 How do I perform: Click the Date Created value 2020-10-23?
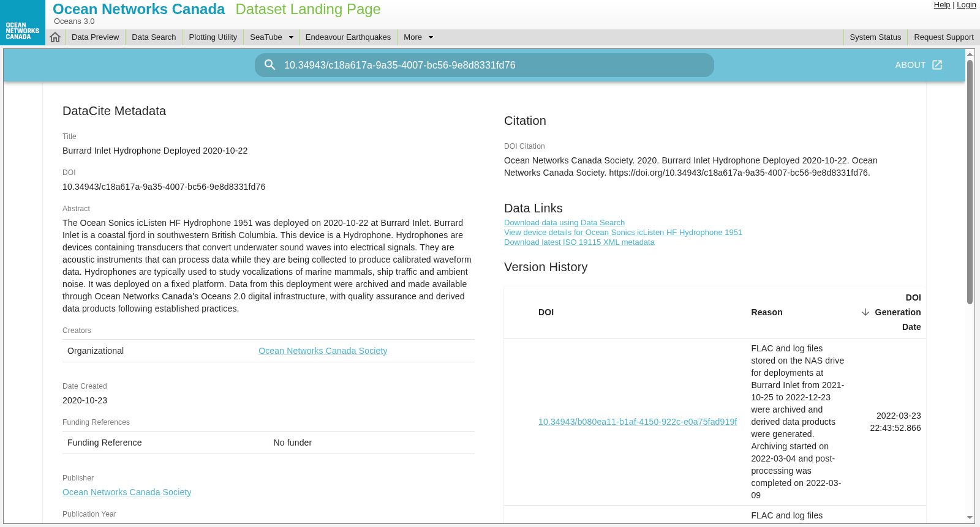pyautogui.click(x=85, y=400)
